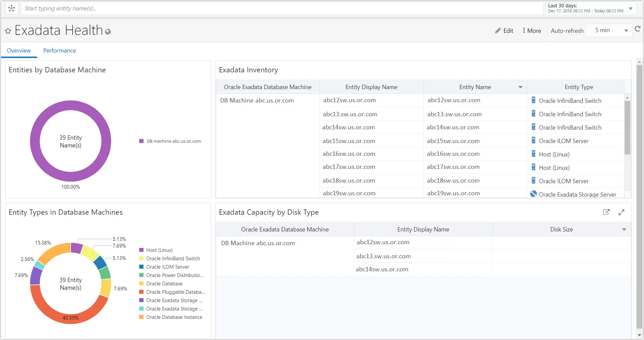Screen dimensions: 644x340
Task: Click the pencil Edit button
Action: 504,31
